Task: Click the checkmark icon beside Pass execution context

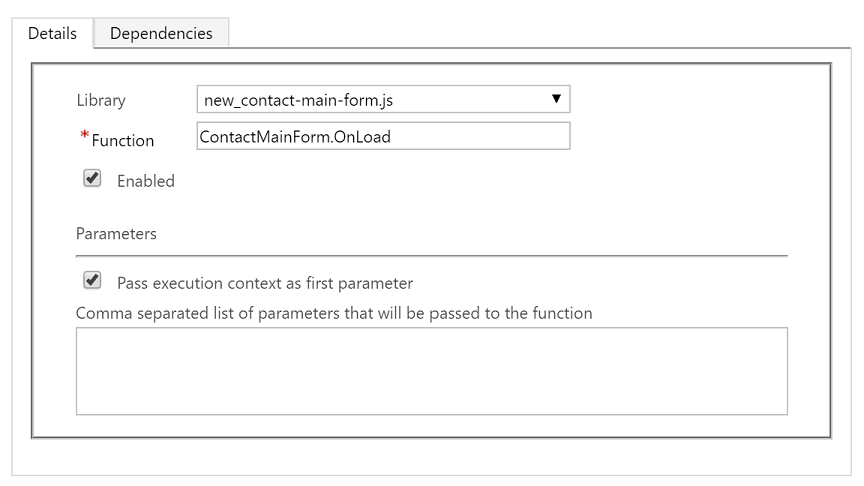Action: coord(92,280)
